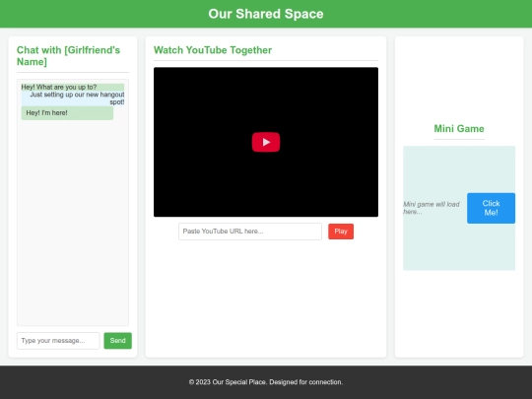532x399 pixels.
Task: Click the Mini Game heading
Action: coord(459,129)
